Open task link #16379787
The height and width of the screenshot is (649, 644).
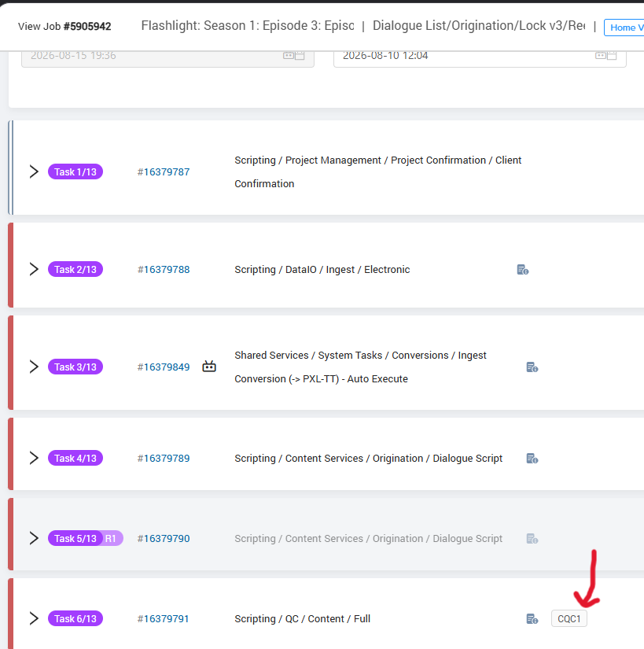[164, 171]
